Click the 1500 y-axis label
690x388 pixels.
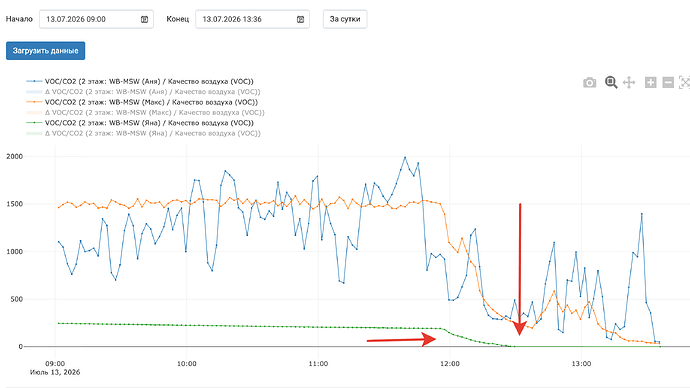pos(14,204)
